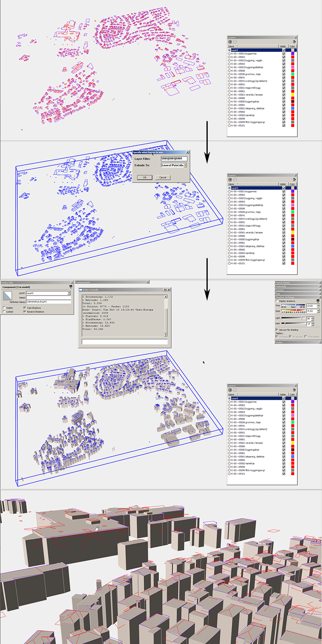
Task: Click Delete Layer minus icon in topmost Layers panel
Action: (x=235, y=42)
